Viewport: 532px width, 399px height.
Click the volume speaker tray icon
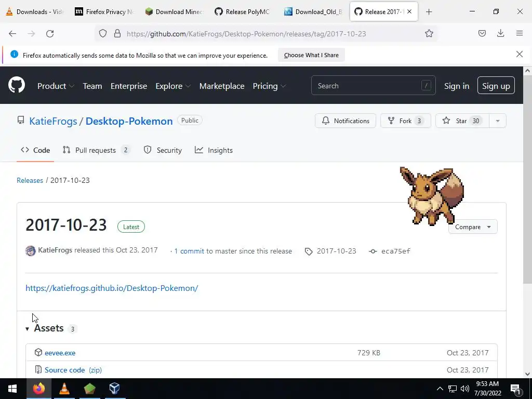pos(465,389)
